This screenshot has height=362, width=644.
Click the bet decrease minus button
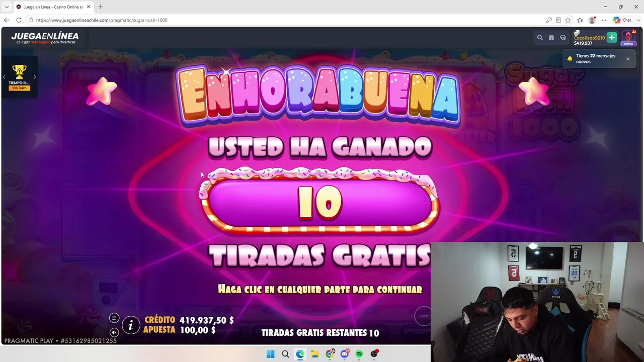[x=424, y=316]
